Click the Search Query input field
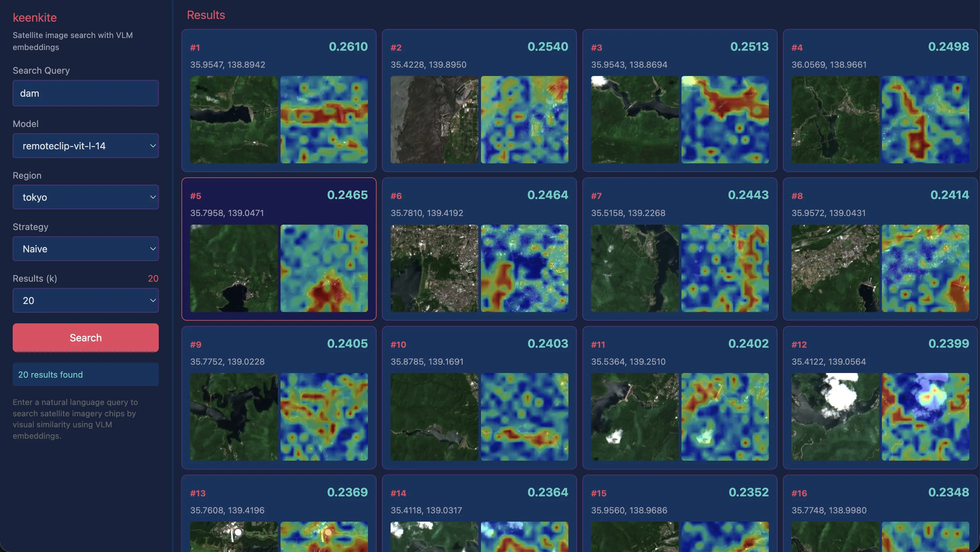 coord(86,93)
